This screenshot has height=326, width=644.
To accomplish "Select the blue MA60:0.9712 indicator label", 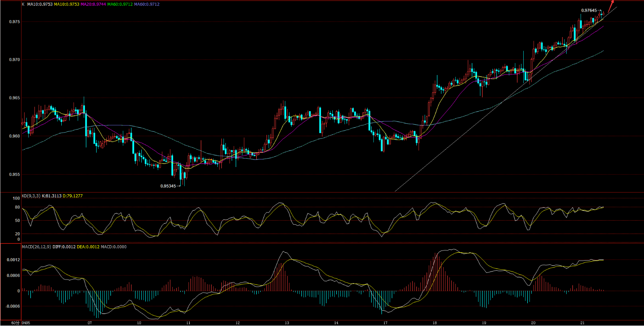I will 147,4.
